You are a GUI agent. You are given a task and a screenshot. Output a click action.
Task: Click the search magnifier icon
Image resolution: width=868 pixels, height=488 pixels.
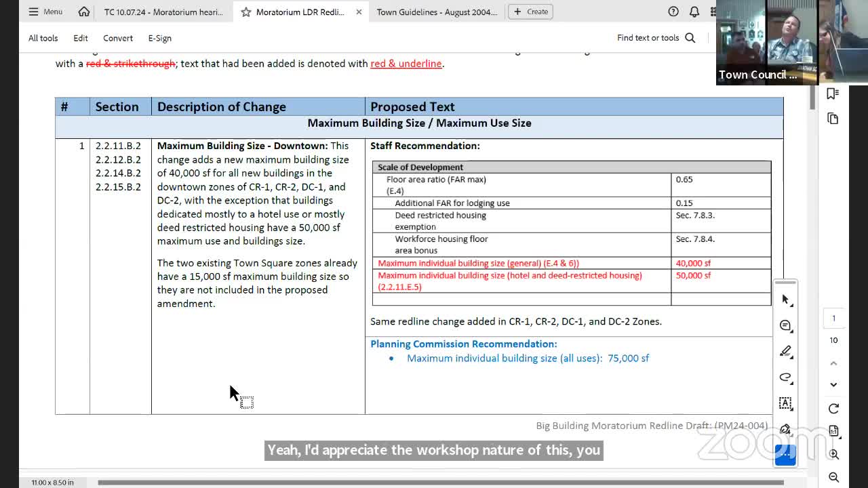point(690,38)
